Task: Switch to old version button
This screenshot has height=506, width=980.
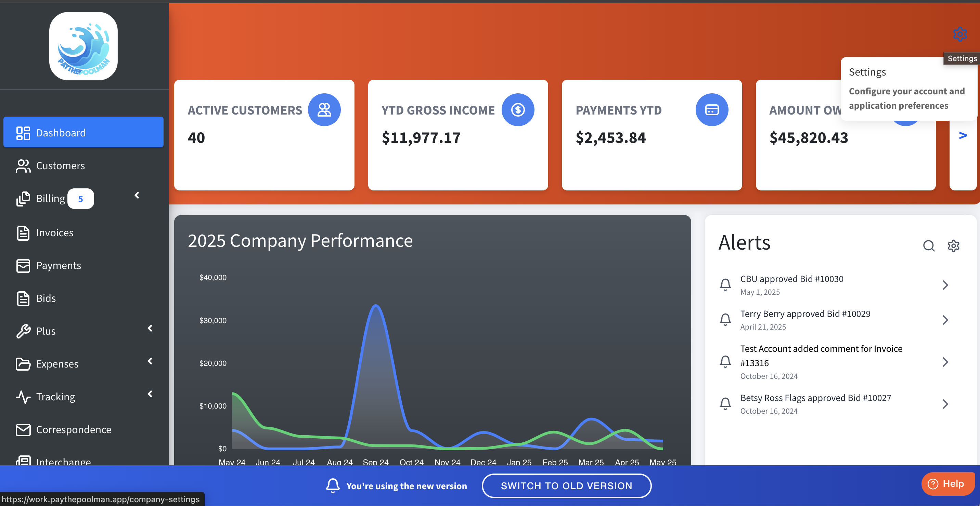Action: point(566,485)
